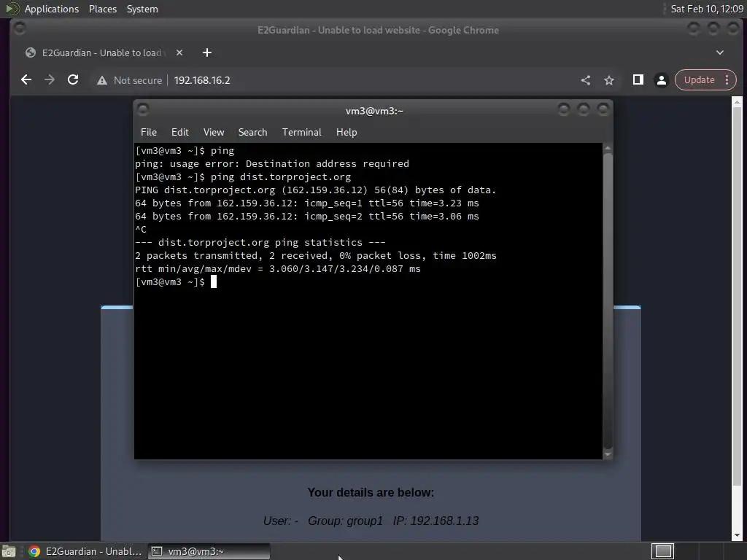The height and width of the screenshot is (560, 747).
Task: Click 'IP: 192.168.1.13' text
Action: click(x=436, y=521)
